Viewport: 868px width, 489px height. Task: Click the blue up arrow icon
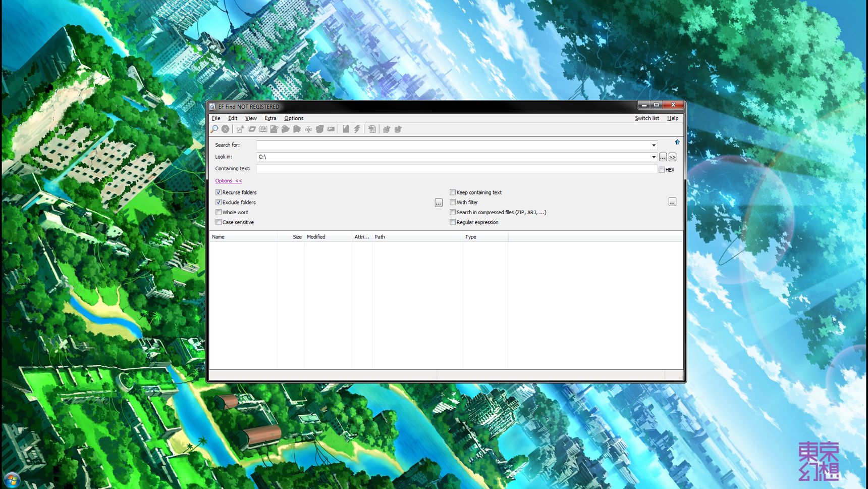pyautogui.click(x=677, y=142)
